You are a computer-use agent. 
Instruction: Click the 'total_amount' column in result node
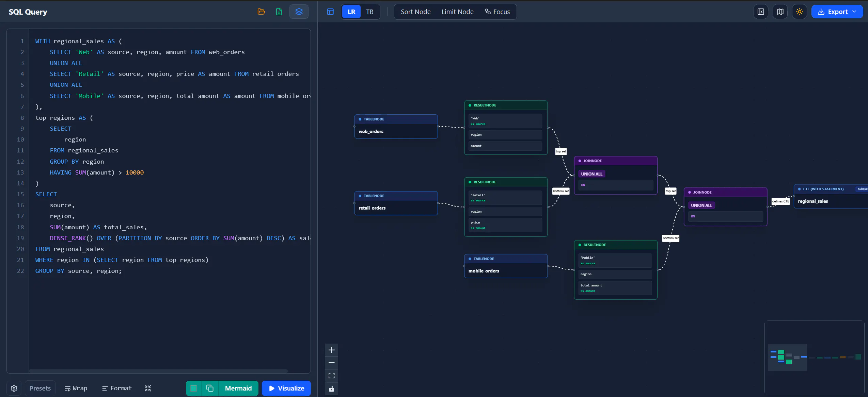tap(615, 288)
